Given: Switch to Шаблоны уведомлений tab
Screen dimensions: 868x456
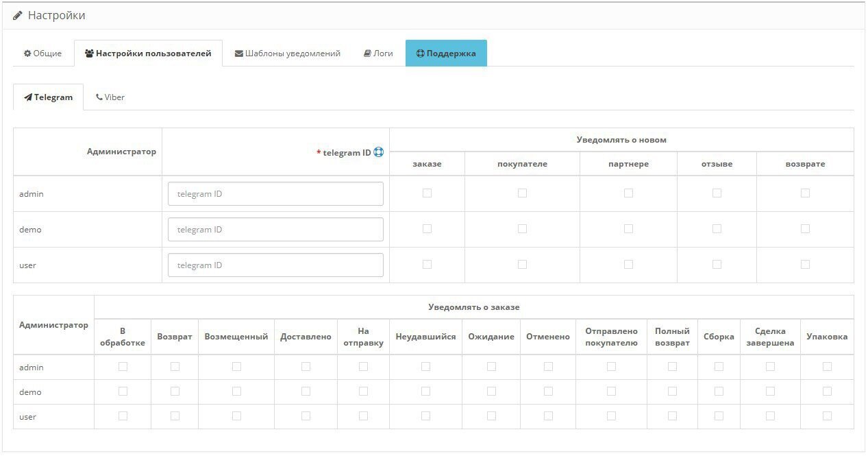Looking at the screenshot, I should click(x=287, y=53).
